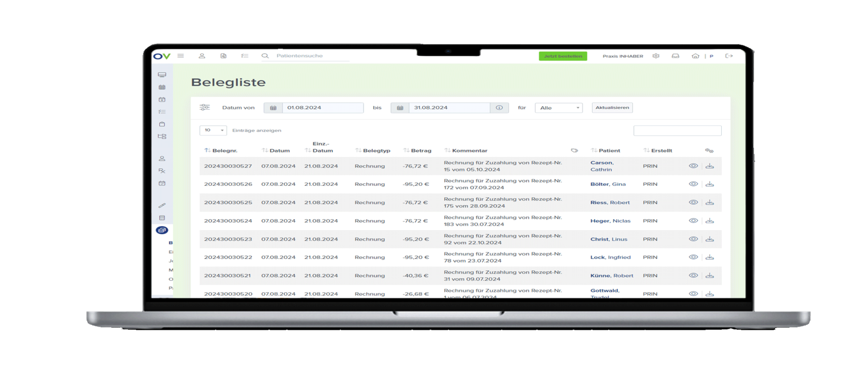
Task: Open the monitor dashboard sidebar icon
Action: click(x=162, y=75)
